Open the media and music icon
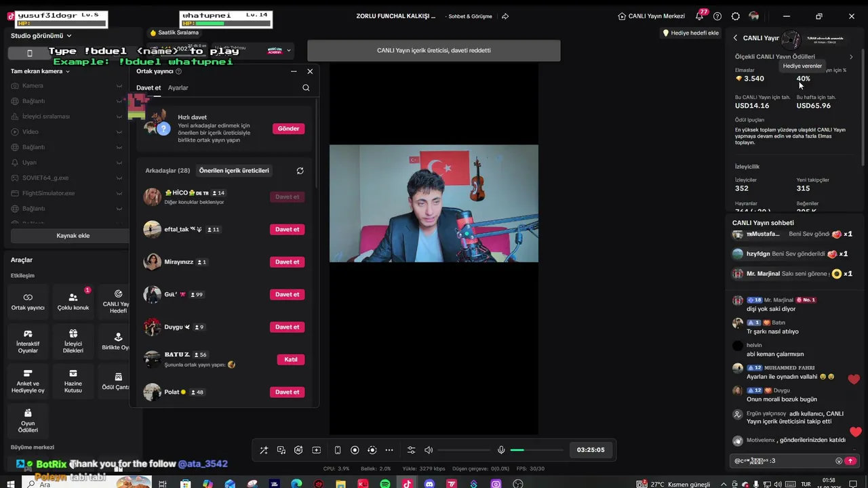 [x=281, y=450]
